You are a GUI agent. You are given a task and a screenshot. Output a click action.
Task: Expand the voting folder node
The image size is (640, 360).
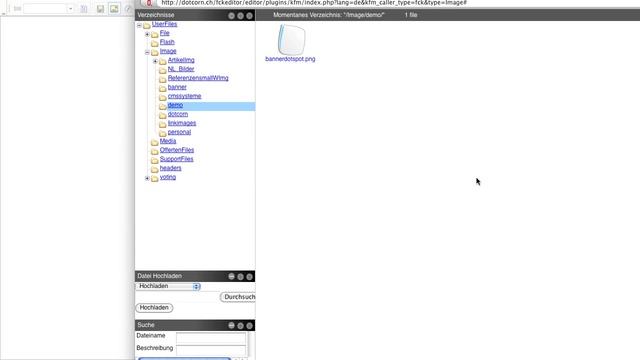pos(147,178)
